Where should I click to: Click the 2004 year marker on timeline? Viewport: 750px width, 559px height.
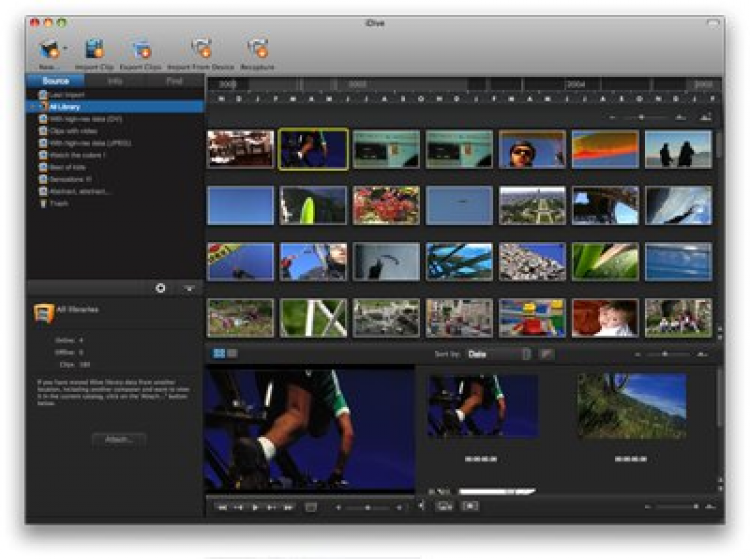pos(576,84)
